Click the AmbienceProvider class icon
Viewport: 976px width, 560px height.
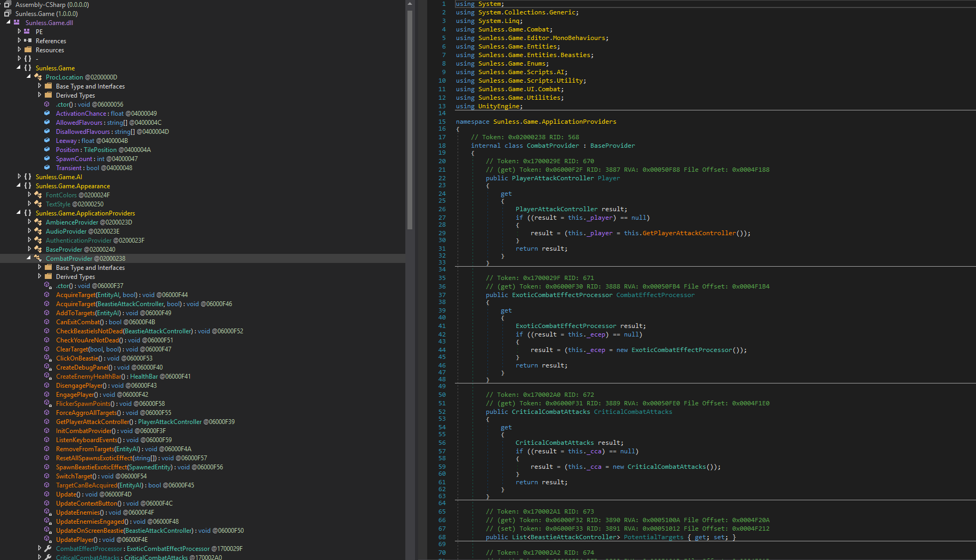pyautogui.click(x=38, y=222)
